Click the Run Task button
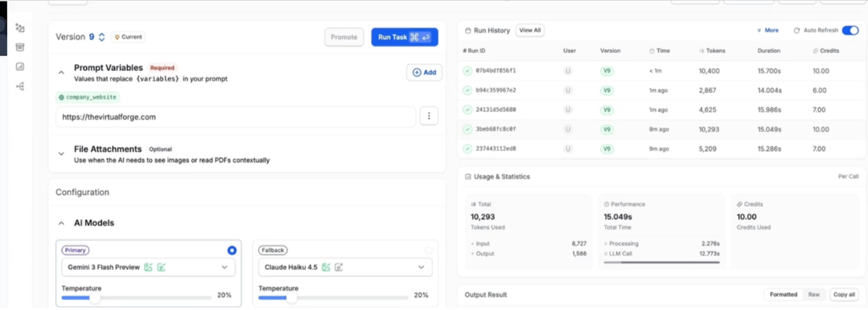The image size is (868, 310). [x=404, y=37]
